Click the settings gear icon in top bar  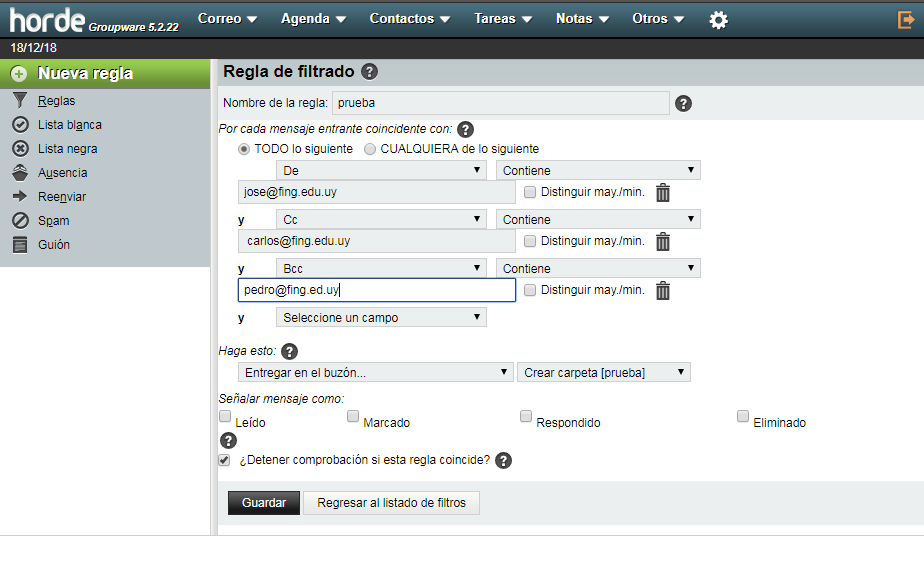(718, 19)
